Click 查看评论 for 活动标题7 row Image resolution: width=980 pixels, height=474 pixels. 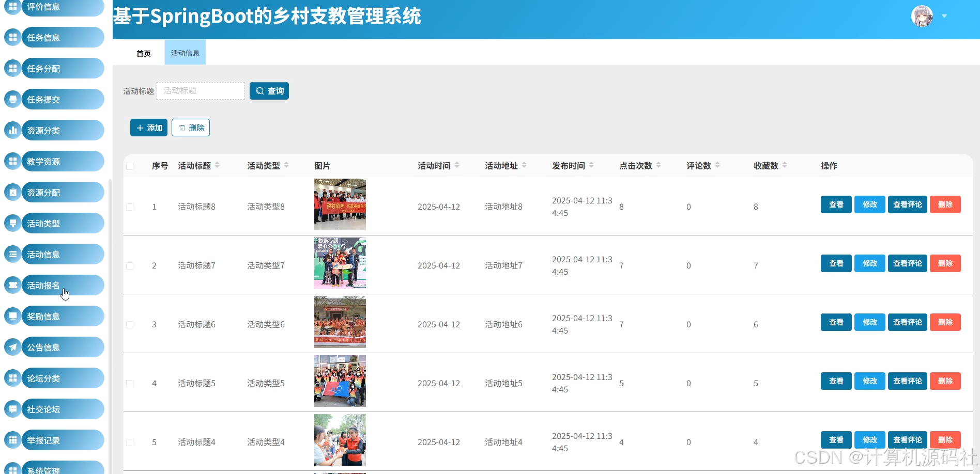[x=908, y=263]
